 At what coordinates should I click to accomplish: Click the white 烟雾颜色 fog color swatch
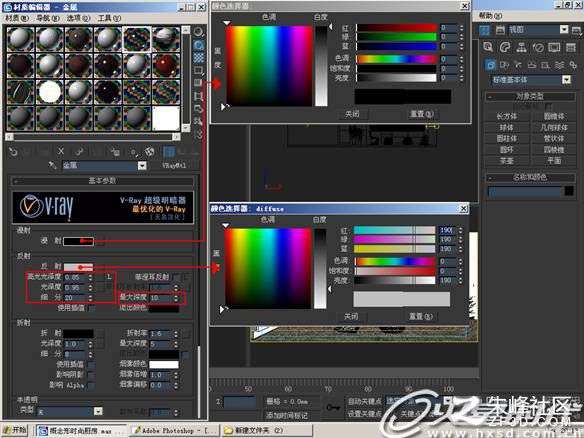(164, 364)
